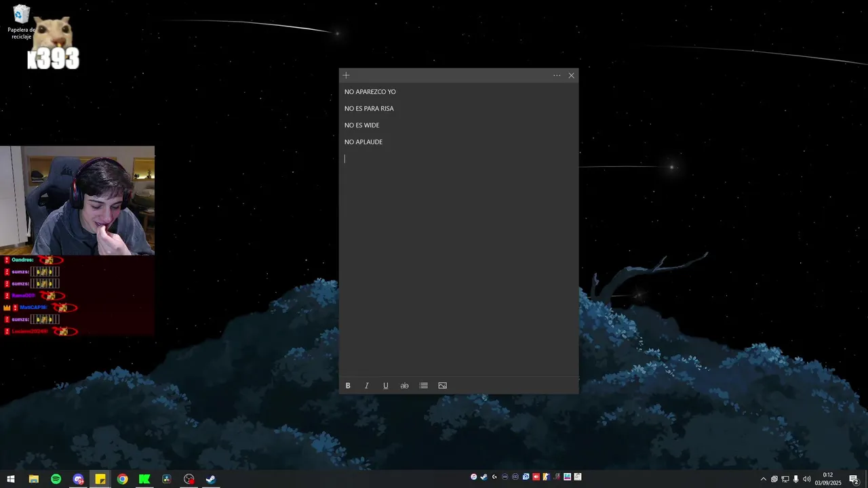868x488 pixels.
Task: Toggle strikethrough formatting in the note
Action: click(x=405, y=386)
